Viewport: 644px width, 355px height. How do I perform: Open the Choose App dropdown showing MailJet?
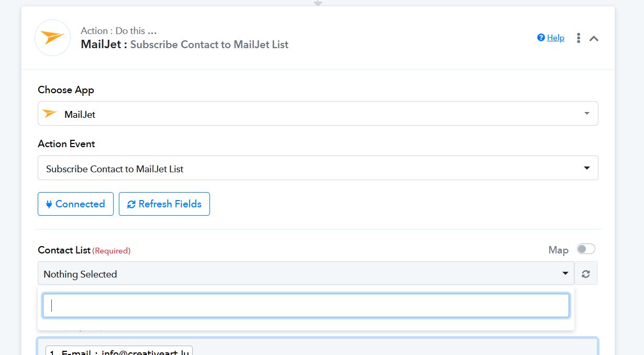pos(318,114)
